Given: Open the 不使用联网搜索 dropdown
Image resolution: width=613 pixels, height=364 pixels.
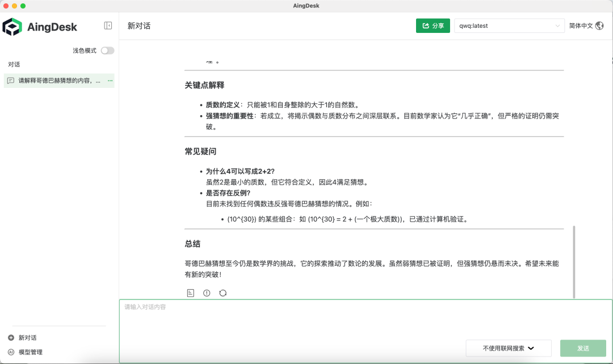Looking at the screenshot, I should 508,348.
